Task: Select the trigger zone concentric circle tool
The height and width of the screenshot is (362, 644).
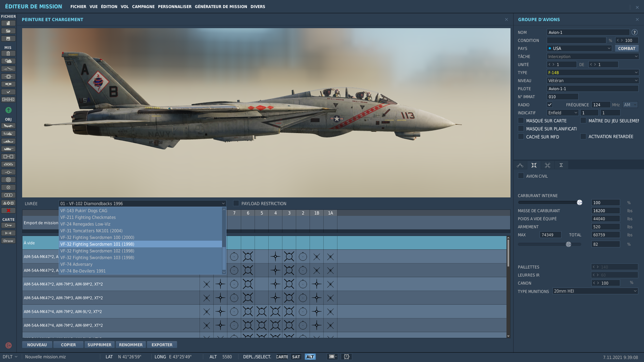Action: click(x=8, y=180)
